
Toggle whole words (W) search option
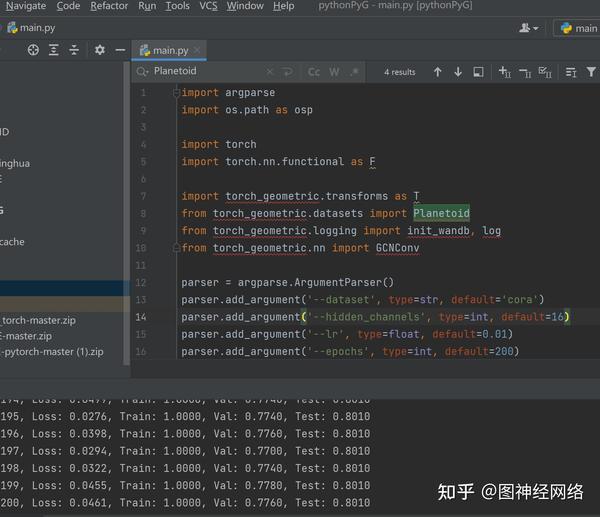point(334,72)
